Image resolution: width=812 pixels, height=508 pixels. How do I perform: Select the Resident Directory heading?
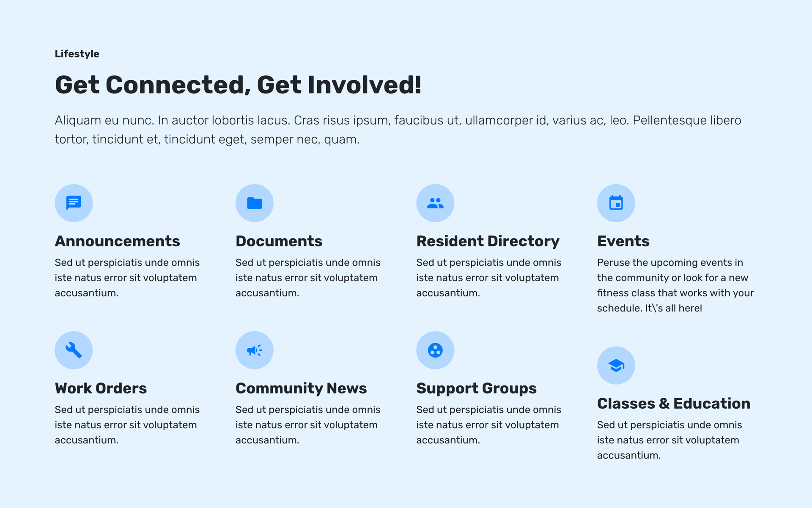[x=488, y=241]
